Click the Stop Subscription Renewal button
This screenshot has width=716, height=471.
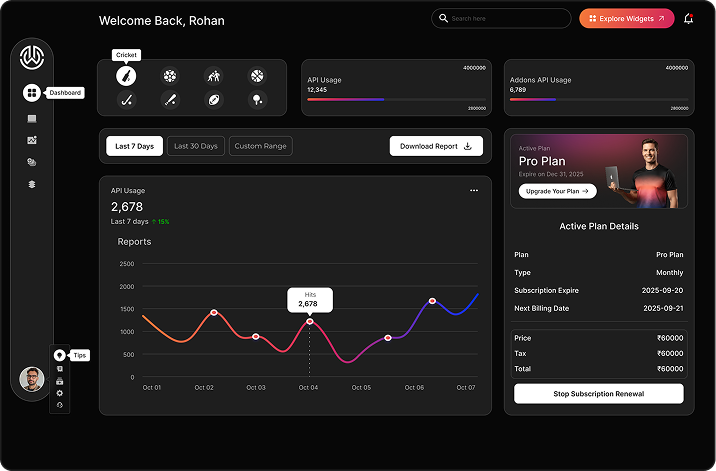[599, 394]
